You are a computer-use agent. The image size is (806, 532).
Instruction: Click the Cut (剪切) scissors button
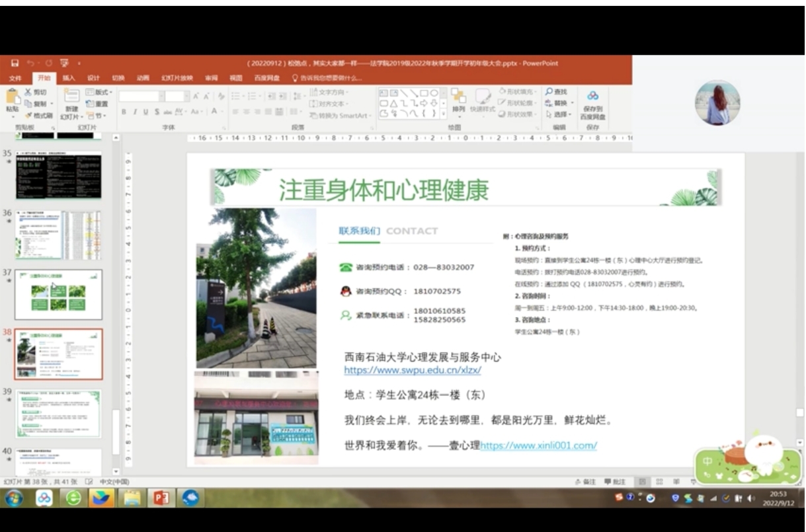point(35,92)
